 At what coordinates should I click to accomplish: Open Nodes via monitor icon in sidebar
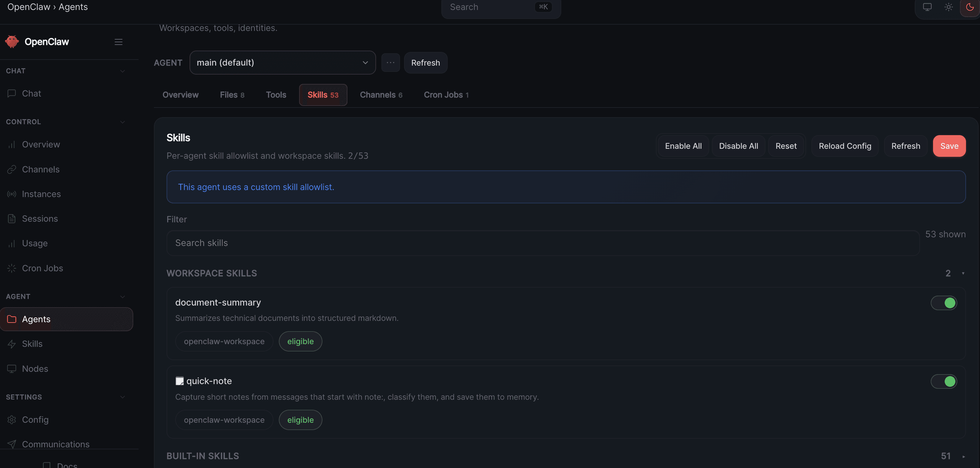pyautogui.click(x=11, y=368)
